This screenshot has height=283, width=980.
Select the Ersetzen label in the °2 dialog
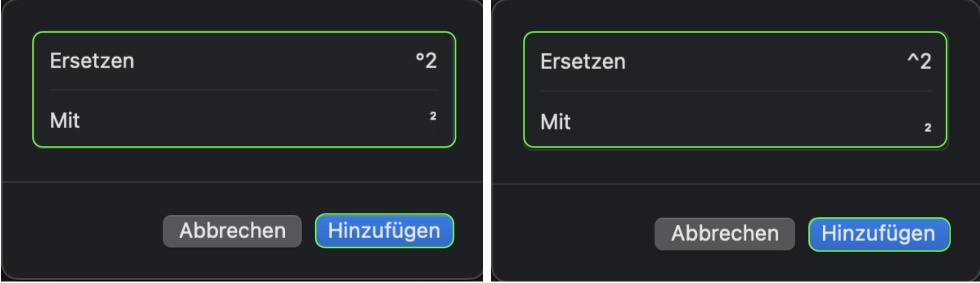92,61
